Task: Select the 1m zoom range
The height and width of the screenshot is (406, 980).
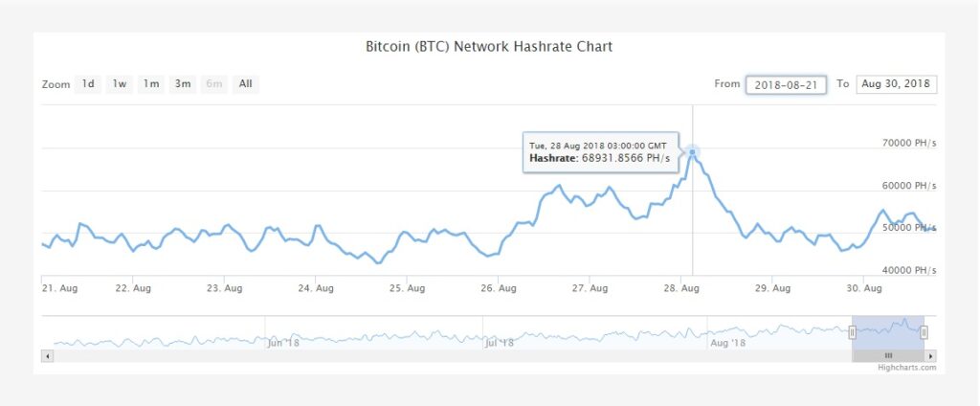Action: (150, 84)
